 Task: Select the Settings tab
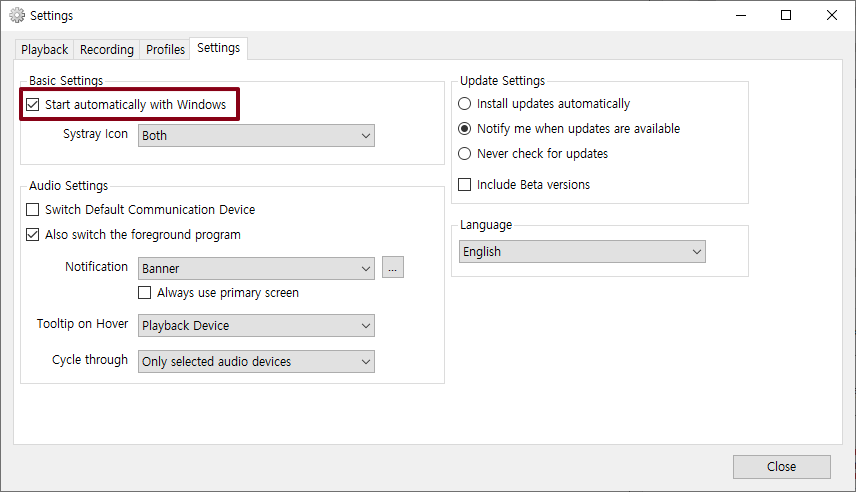pyautogui.click(x=218, y=48)
